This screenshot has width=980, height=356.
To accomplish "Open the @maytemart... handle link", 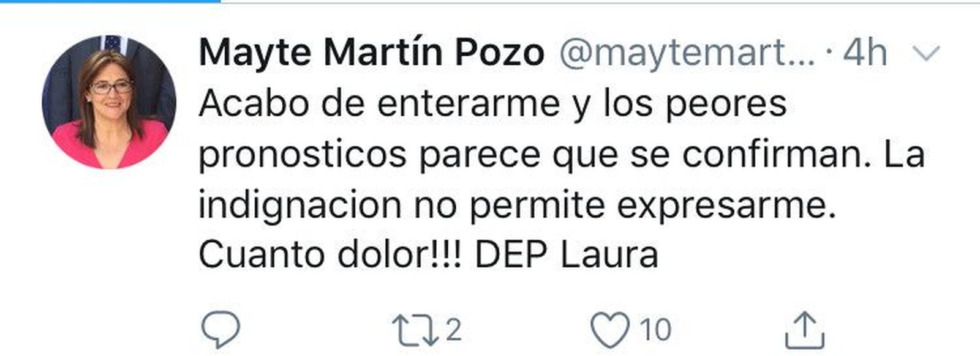I will 687,54.
